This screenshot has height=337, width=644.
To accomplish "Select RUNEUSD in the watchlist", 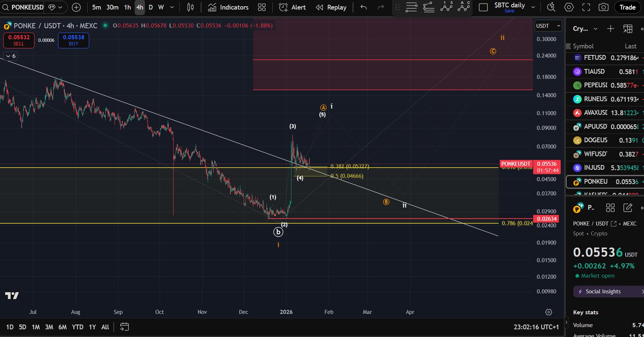I will [x=605, y=99].
